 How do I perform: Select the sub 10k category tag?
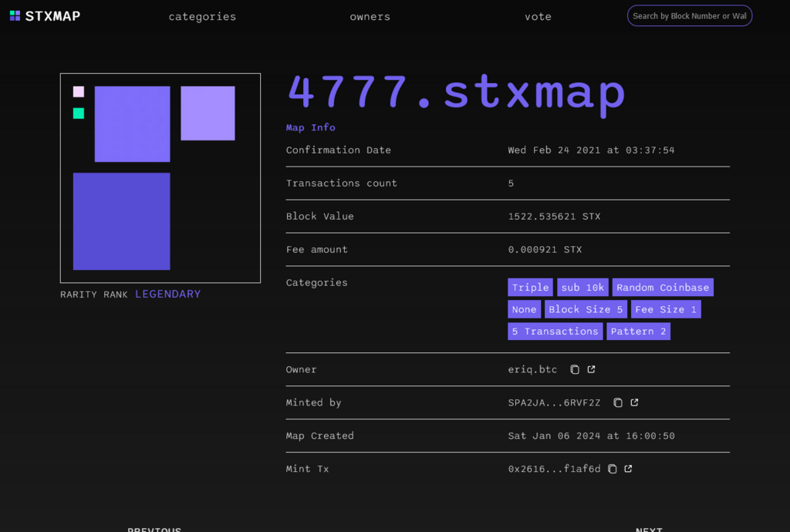(x=582, y=288)
